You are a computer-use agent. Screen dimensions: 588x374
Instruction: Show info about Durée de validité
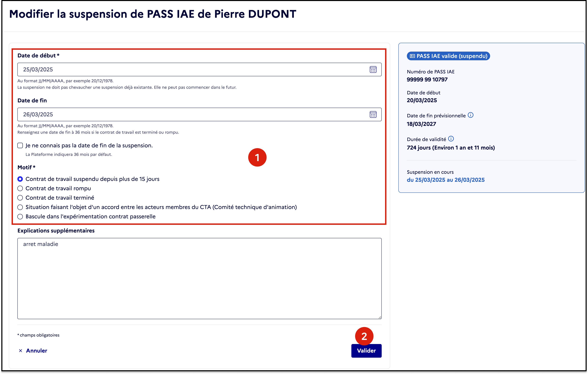coord(451,139)
